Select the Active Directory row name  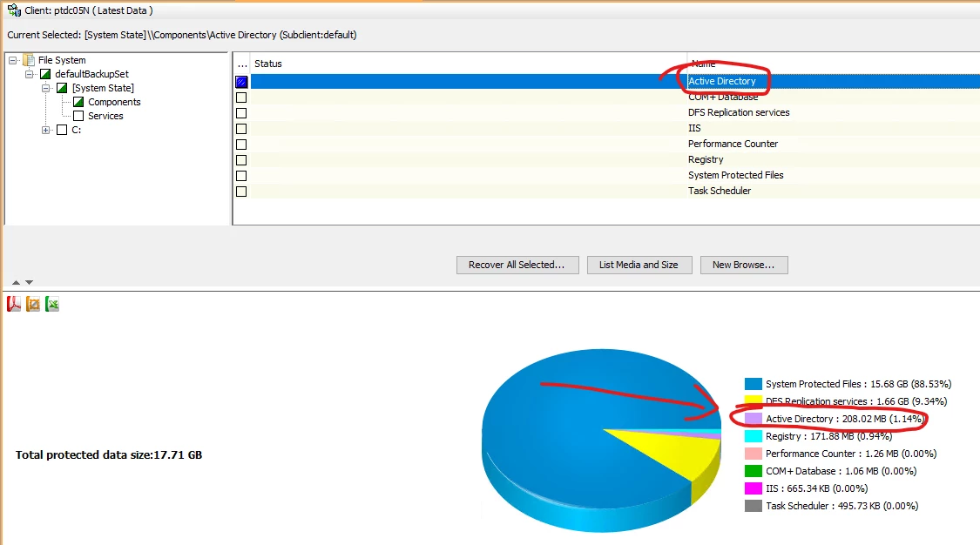click(722, 81)
